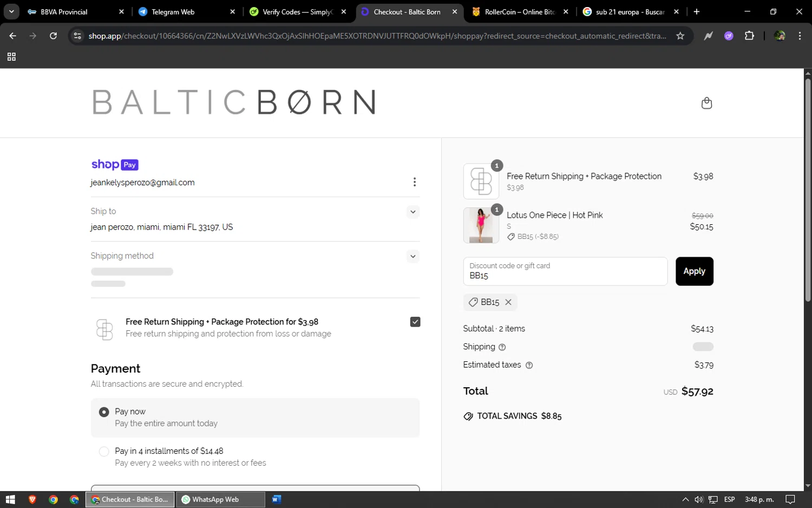Click the first Chrome icon in the taskbar
This screenshot has width=812, height=508.
53,499
